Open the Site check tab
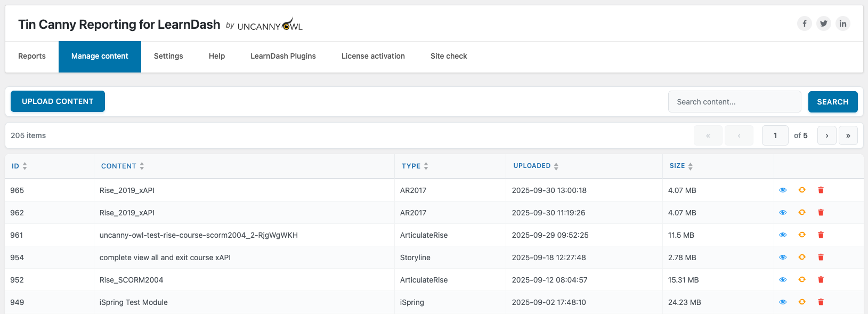This screenshot has height=314, width=868. tap(449, 57)
